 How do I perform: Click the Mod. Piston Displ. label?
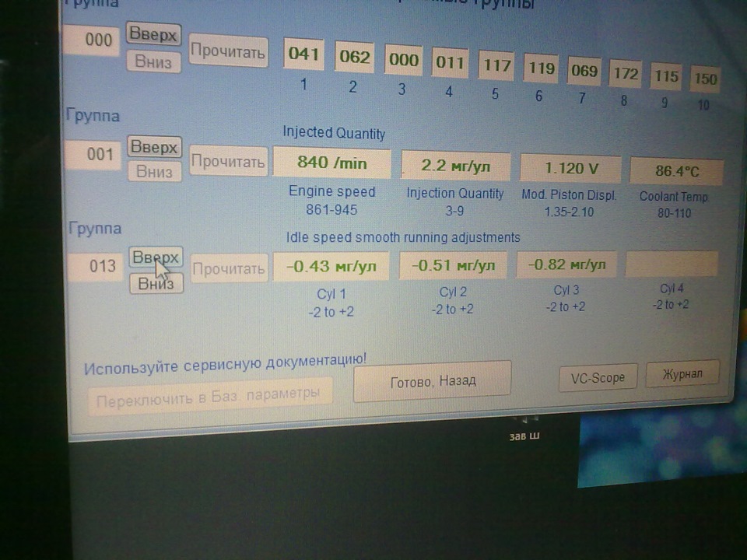point(569,195)
